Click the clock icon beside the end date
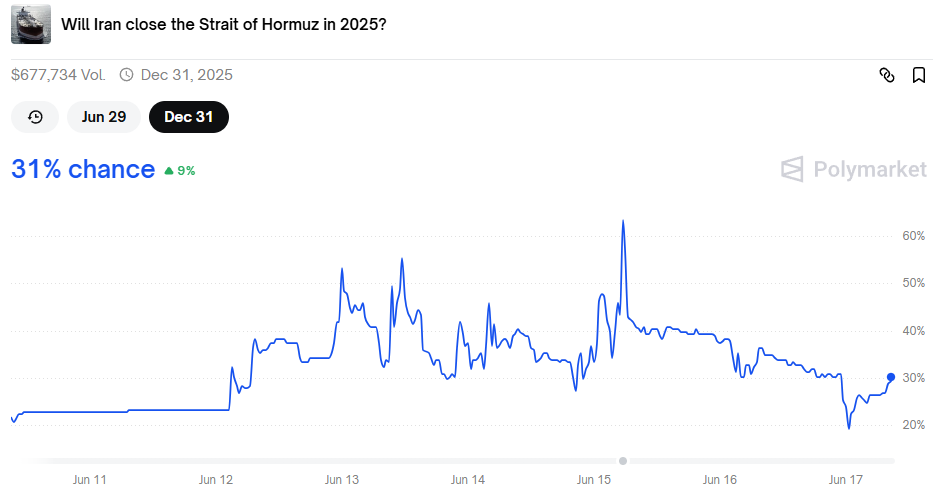The width and height of the screenshot is (936, 488). click(126, 74)
